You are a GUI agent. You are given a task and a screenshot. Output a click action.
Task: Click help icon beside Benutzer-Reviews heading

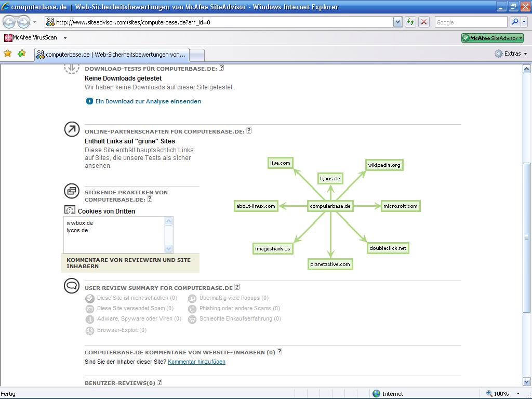(x=159, y=382)
